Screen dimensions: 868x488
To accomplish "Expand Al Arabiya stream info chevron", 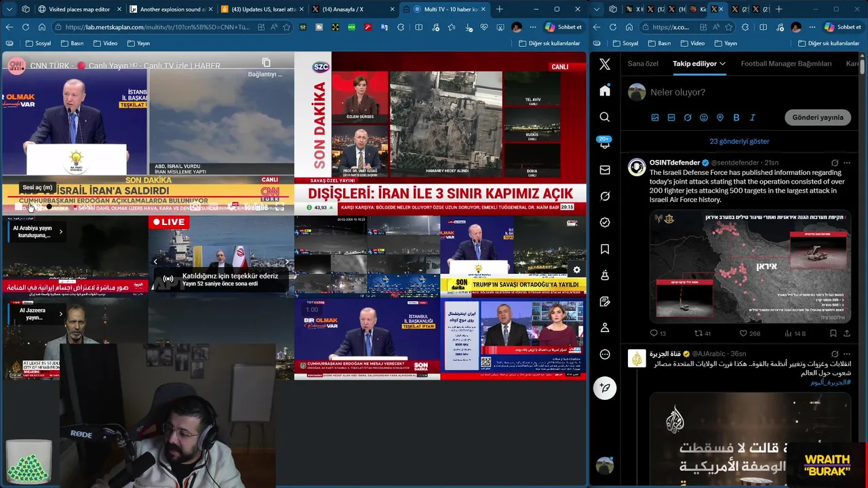I will [60, 232].
